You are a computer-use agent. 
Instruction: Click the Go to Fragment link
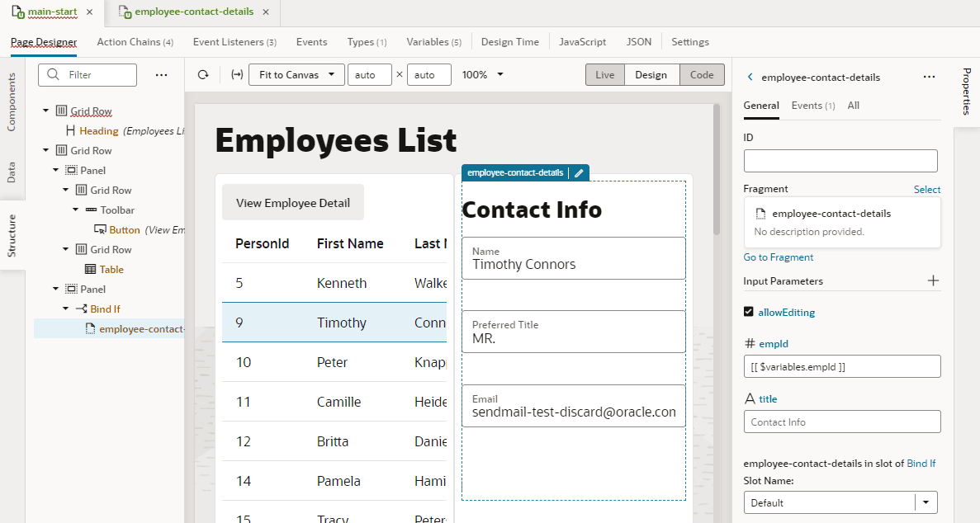point(778,257)
